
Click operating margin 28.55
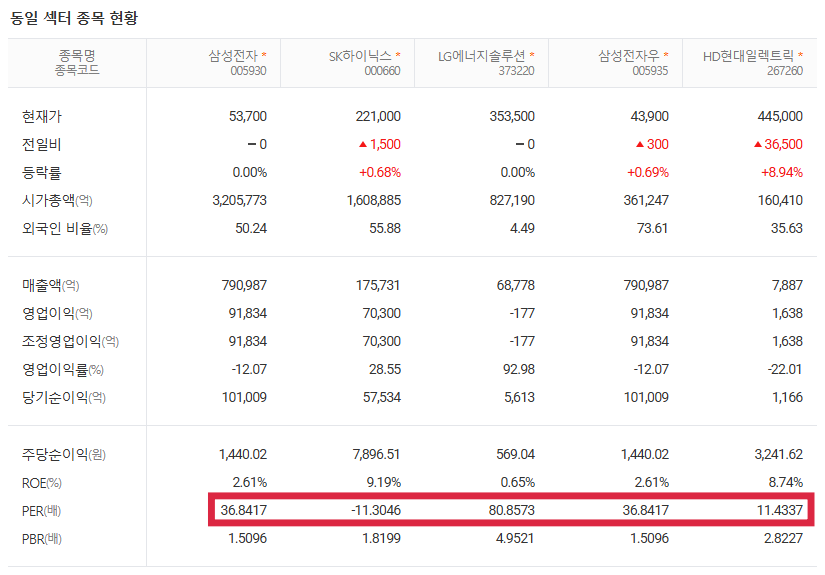click(385, 369)
